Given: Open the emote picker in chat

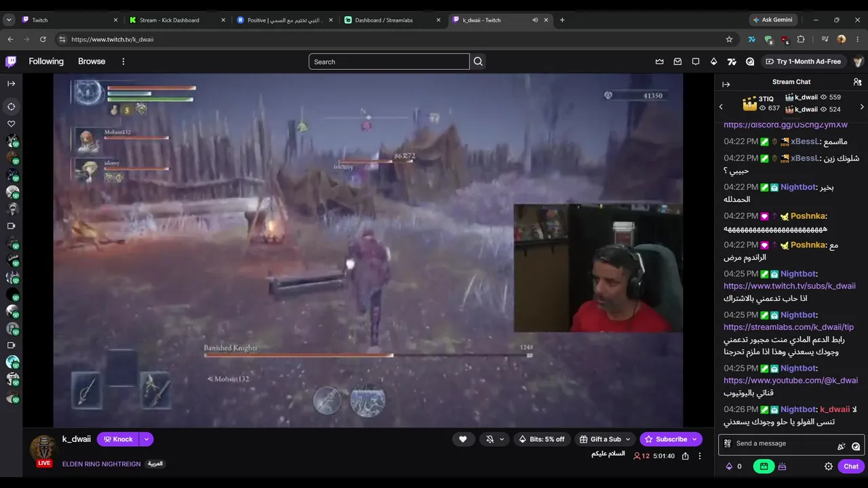Looking at the screenshot, I should 856,446.
